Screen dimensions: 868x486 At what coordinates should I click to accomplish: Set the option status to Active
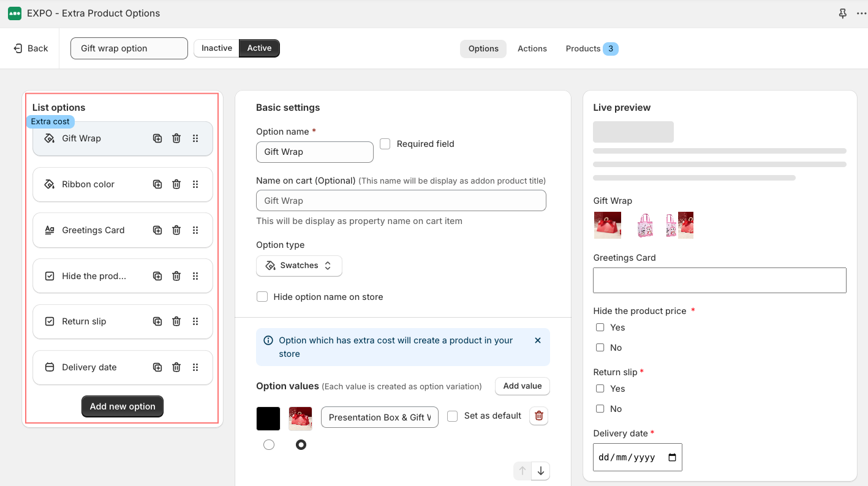[259, 48]
